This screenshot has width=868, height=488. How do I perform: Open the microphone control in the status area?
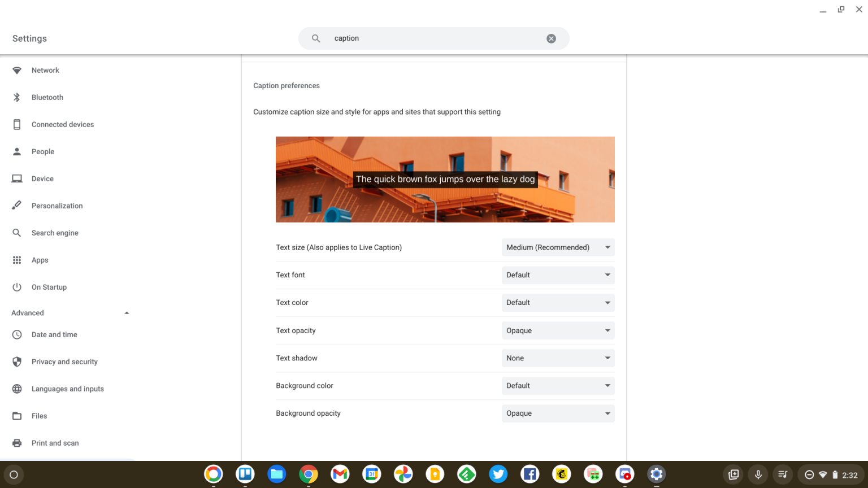click(758, 474)
